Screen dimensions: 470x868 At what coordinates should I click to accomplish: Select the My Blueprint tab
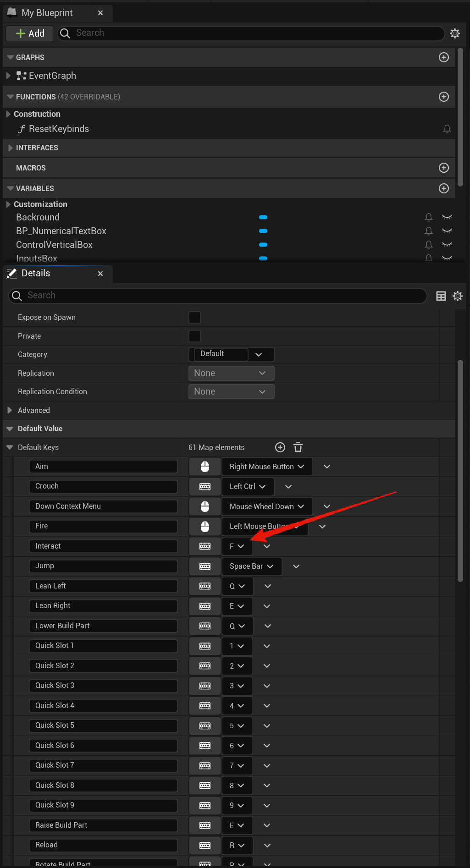coord(47,13)
